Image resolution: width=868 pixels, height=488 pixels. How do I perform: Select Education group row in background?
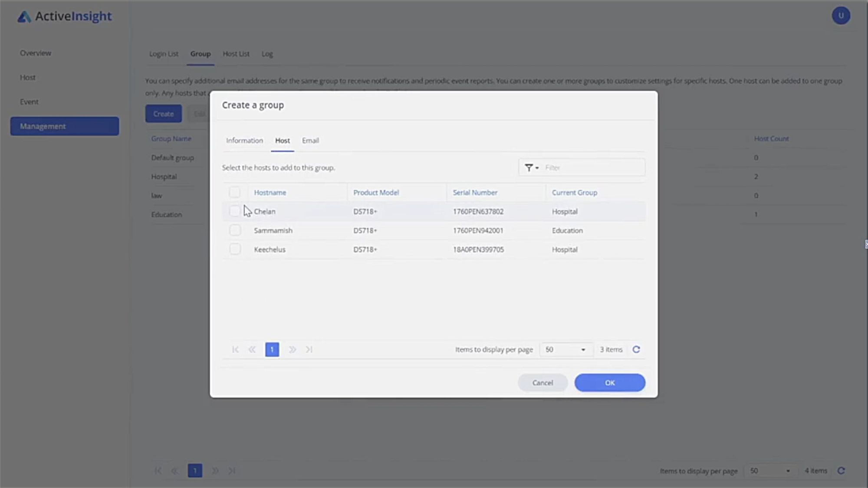point(166,214)
